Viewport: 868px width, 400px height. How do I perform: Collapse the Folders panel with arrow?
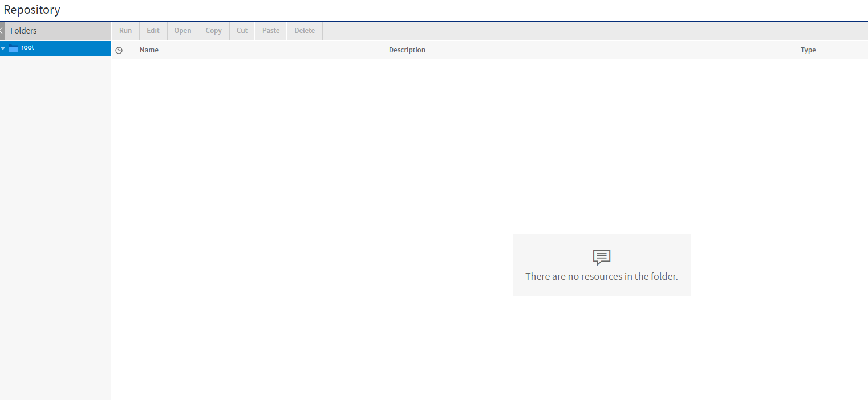pos(2,31)
